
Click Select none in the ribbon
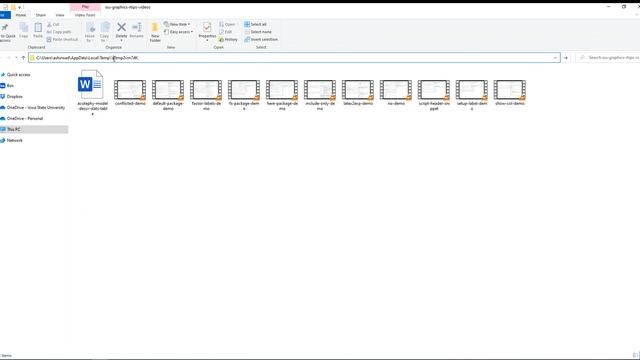[x=258, y=32]
